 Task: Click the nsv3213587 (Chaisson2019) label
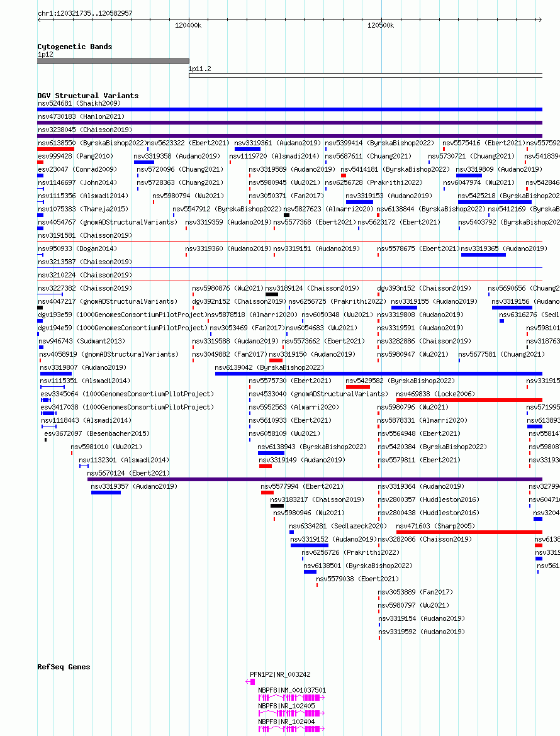85,262
